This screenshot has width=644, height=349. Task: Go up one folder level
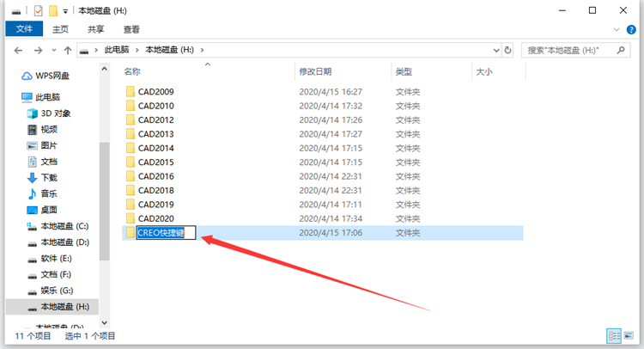point(68,50)
